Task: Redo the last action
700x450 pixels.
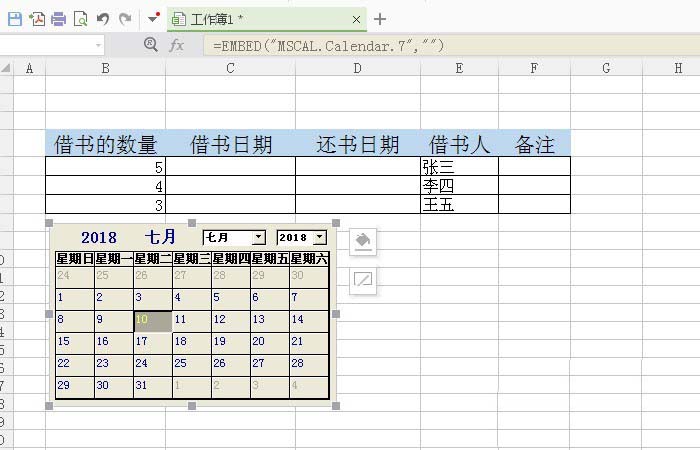Action: [125, 19]
